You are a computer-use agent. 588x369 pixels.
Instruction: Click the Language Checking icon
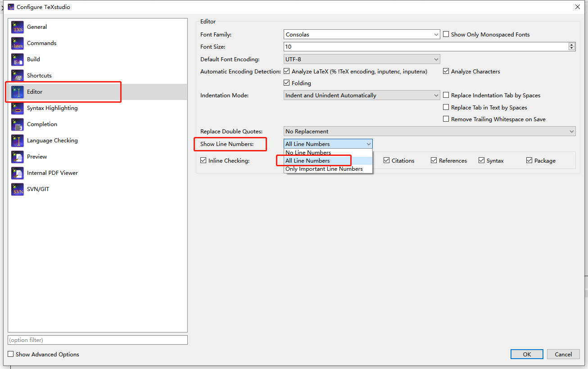18,141
